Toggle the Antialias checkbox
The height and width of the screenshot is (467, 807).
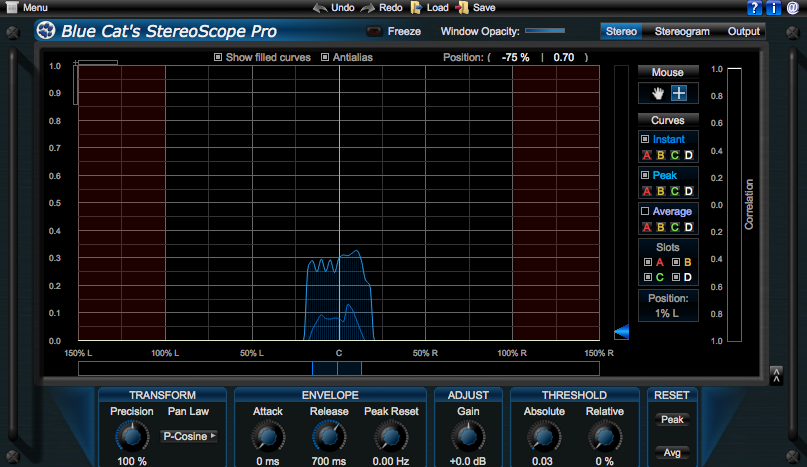click(325, 57)
